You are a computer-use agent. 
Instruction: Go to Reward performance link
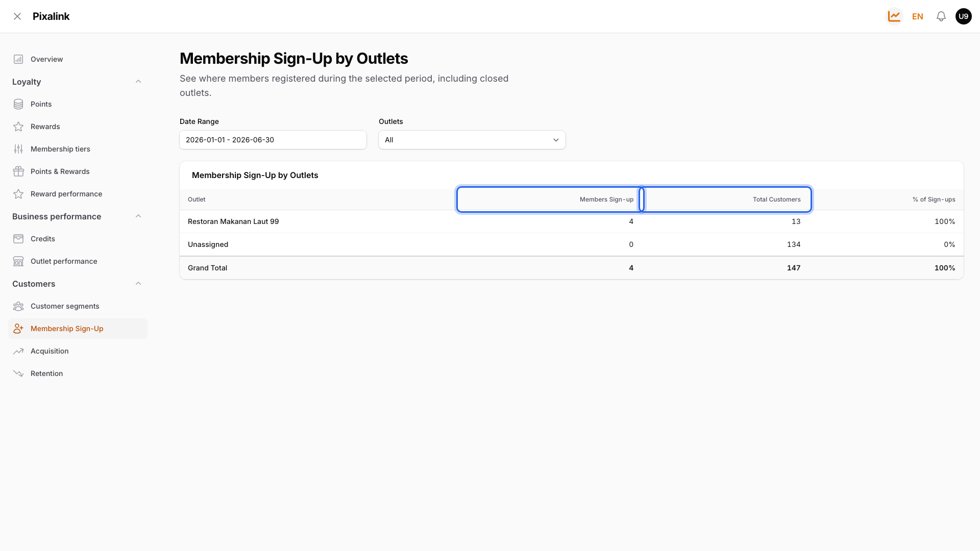tap(78, 194)
